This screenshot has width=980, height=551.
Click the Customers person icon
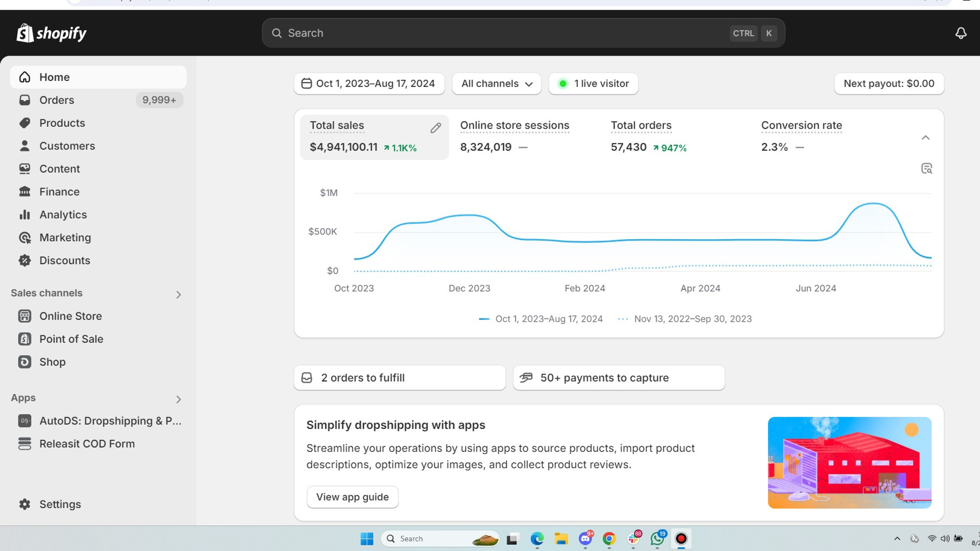25,146
